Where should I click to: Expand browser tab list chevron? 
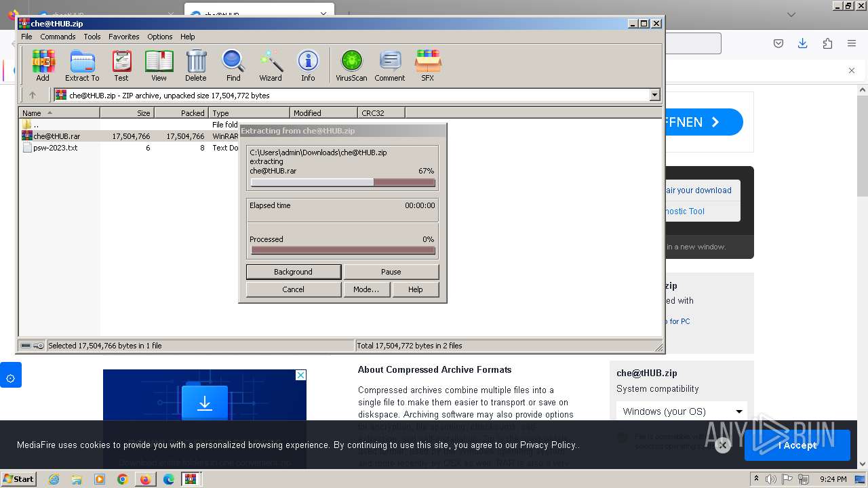point(791,14)
